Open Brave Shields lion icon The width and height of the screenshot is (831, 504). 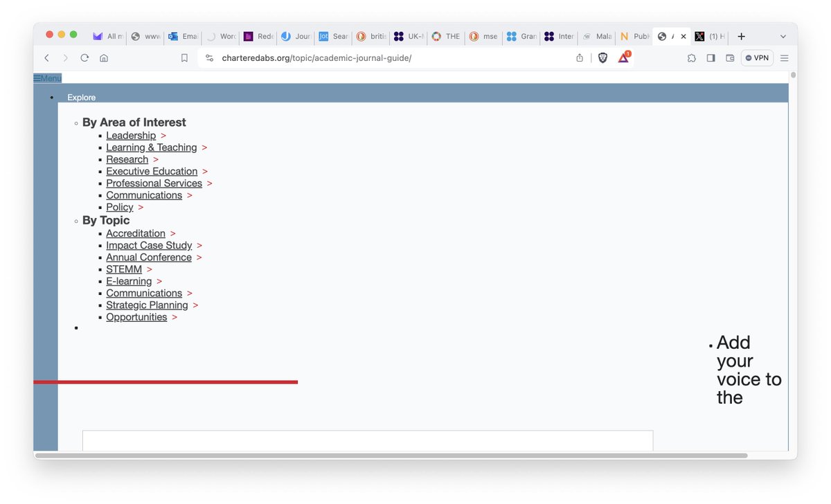602,58
